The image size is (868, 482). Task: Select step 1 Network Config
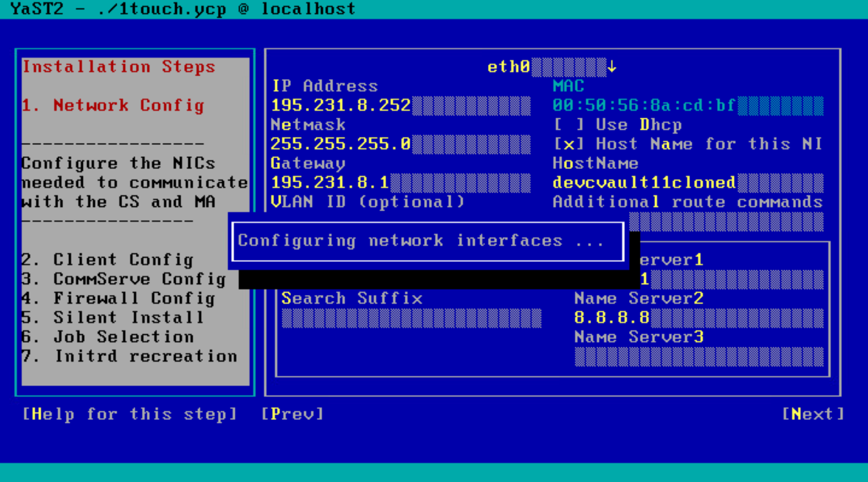click(113, 105)
